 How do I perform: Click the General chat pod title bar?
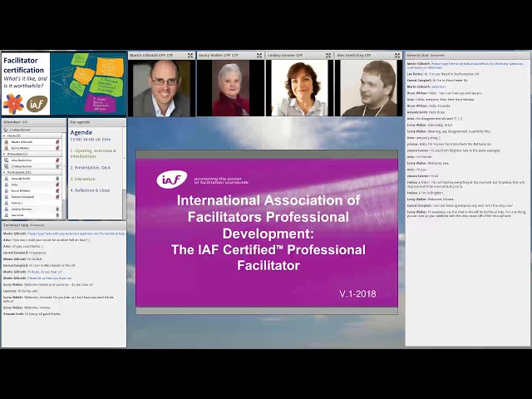coord(468,56)
